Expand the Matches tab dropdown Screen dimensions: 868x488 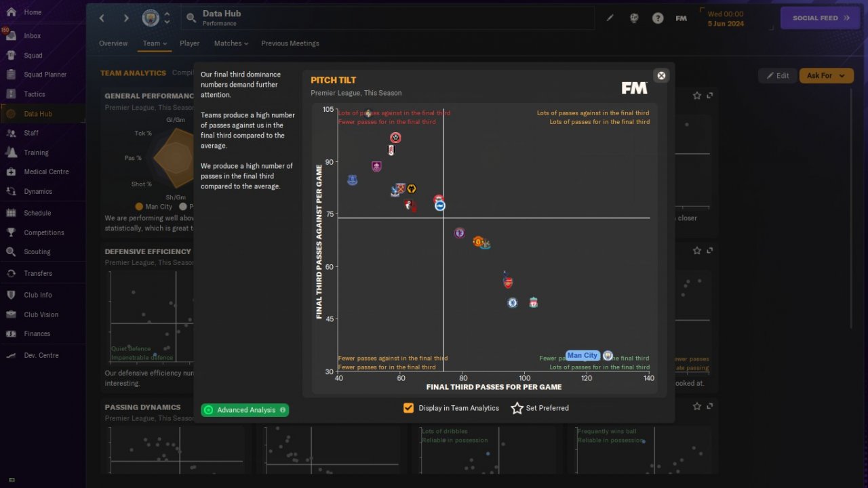231,43
